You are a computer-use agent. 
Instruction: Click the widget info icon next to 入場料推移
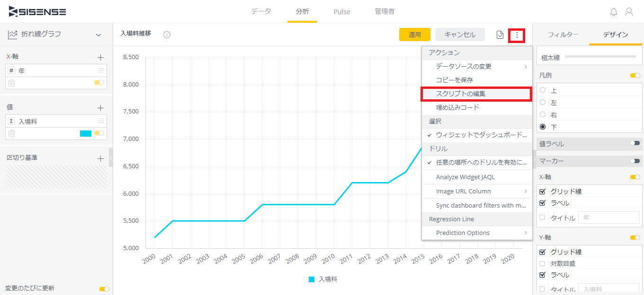click(x=167, y=35)
